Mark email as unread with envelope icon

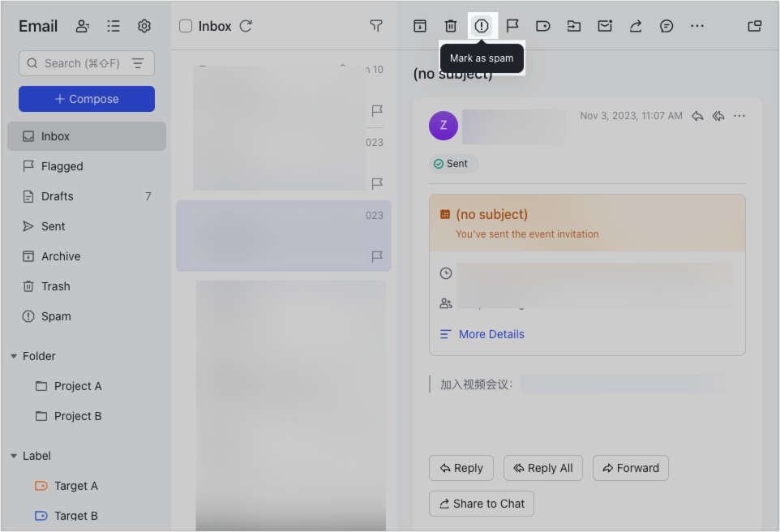(x=605, y=26)
